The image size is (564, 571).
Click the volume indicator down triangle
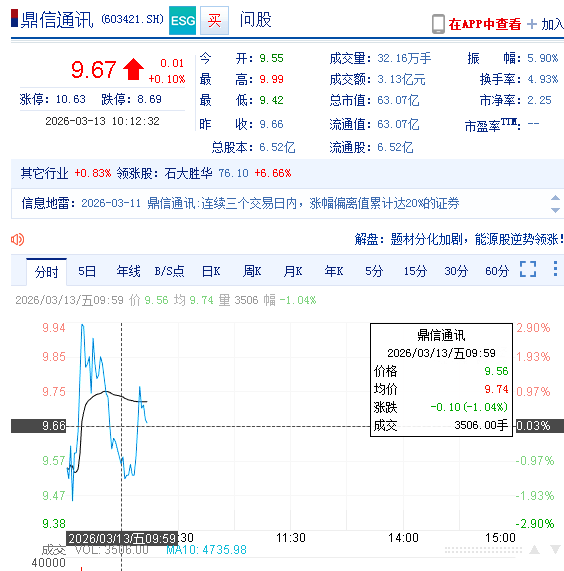pos(555,550)
